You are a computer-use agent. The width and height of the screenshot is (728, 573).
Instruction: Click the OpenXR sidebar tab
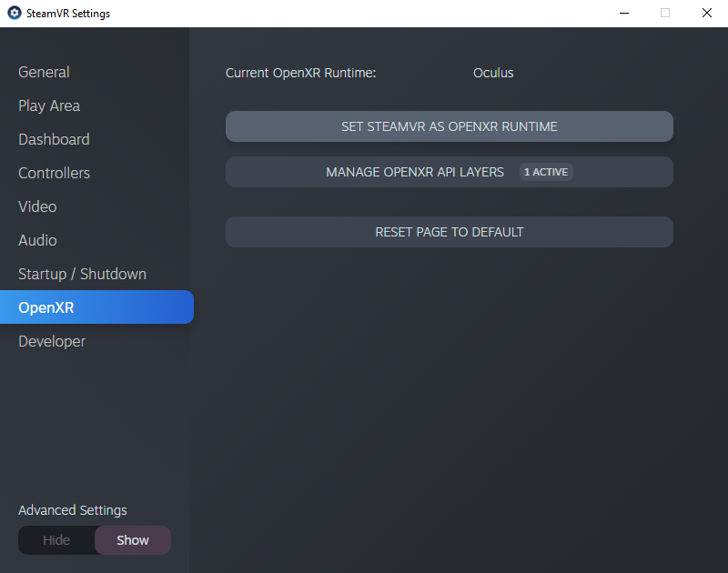tap(46, 307)
